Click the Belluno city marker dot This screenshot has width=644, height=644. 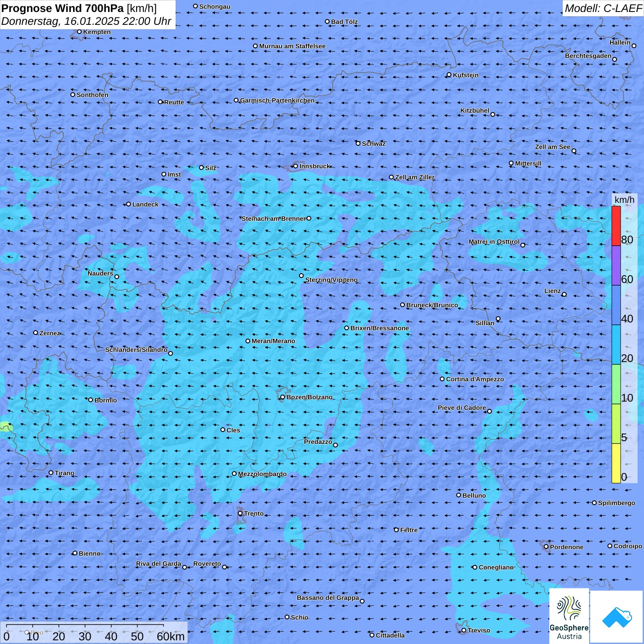[x=459, y=495]
